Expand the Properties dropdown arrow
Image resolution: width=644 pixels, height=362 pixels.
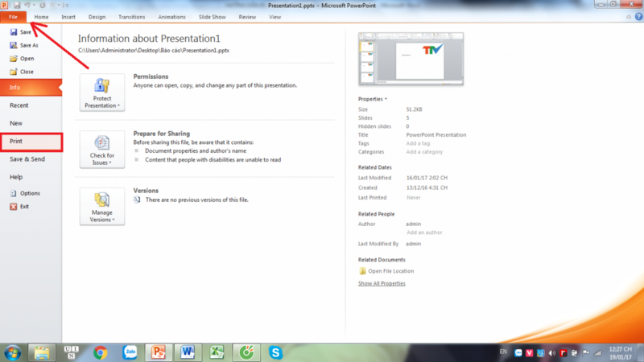pyautogui.click(x=386, y=99)
